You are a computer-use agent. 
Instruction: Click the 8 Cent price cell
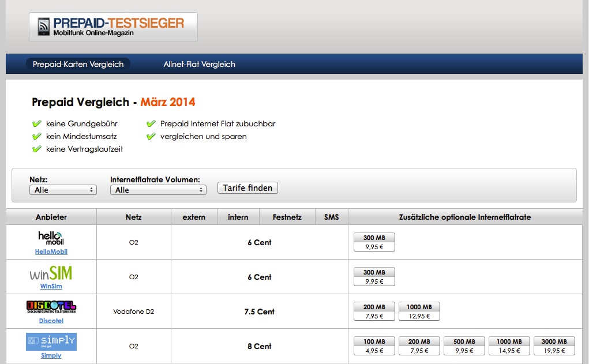tap(260, 346)
